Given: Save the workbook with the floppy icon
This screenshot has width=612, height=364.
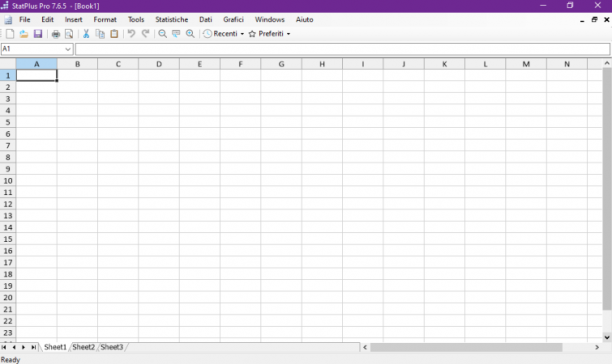Looking at the screenshot, I should pos(38,34).
